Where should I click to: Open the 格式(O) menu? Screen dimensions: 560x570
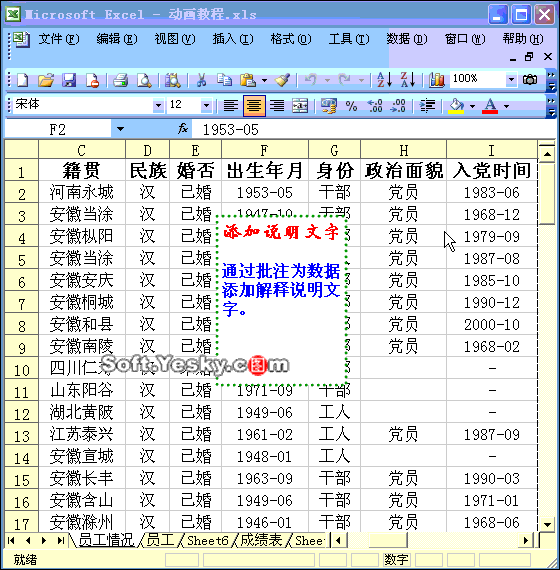coord(291,39)
